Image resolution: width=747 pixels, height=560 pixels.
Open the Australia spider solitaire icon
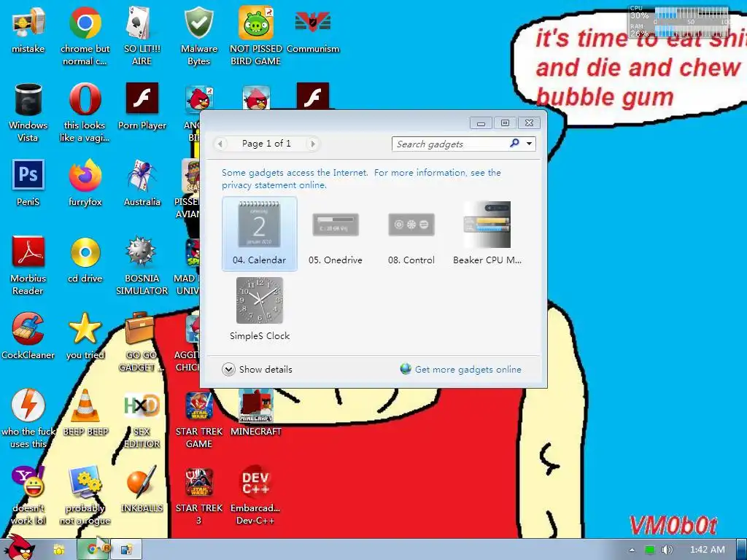pyautogui.click(x=142, y=183)
